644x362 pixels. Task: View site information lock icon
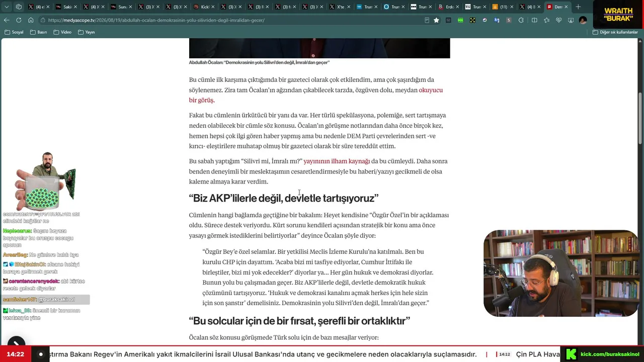tap(43, 20)
